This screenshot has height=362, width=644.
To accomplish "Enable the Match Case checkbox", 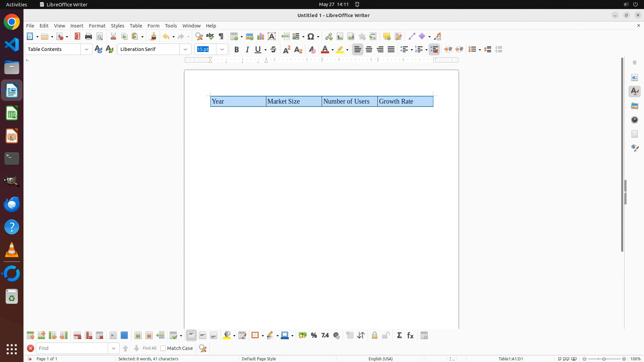I will 163,348.
